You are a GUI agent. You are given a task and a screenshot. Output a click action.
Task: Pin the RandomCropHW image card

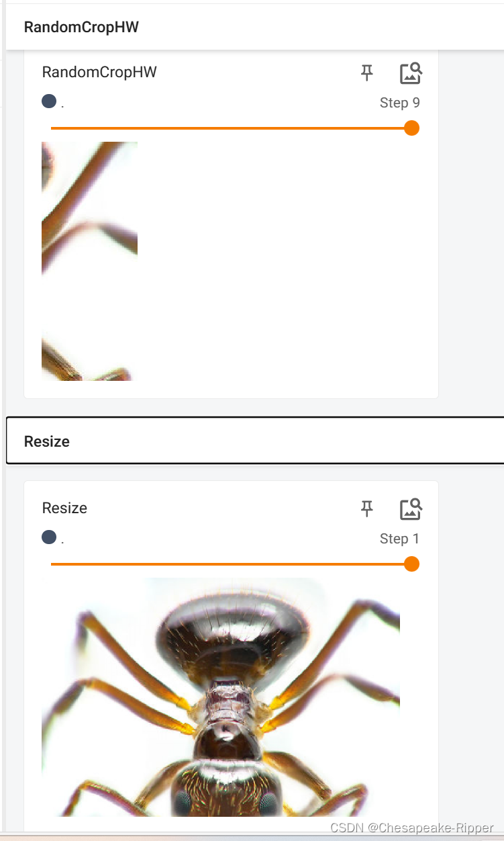(366, 73)
